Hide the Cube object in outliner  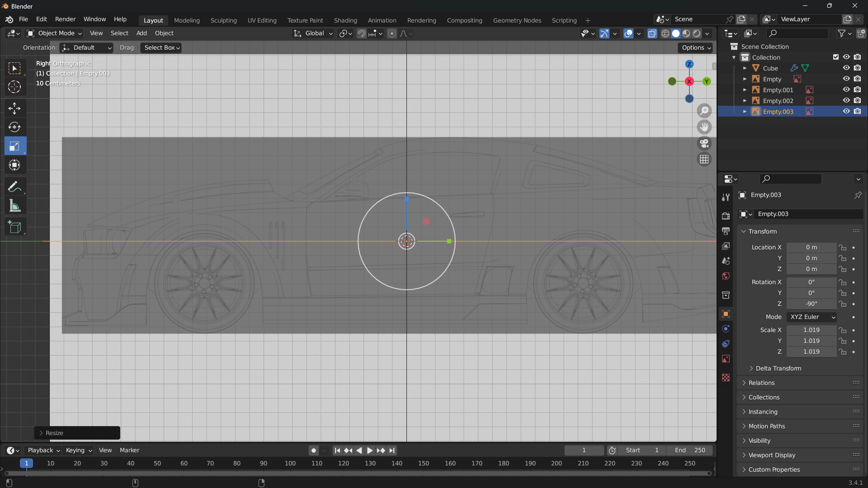[846, 68]
